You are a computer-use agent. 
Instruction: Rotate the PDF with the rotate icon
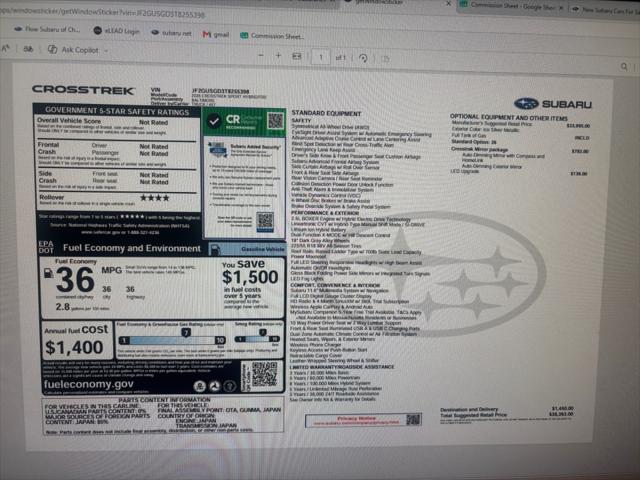[x=363, y=58]
